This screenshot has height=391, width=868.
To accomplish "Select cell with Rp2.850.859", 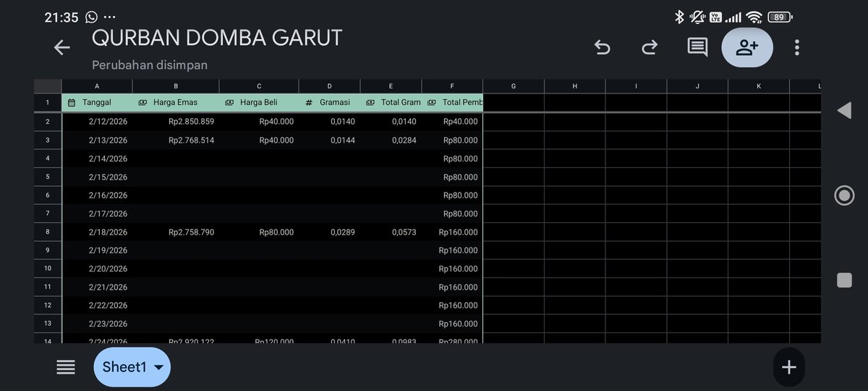I will coord(176,122).
